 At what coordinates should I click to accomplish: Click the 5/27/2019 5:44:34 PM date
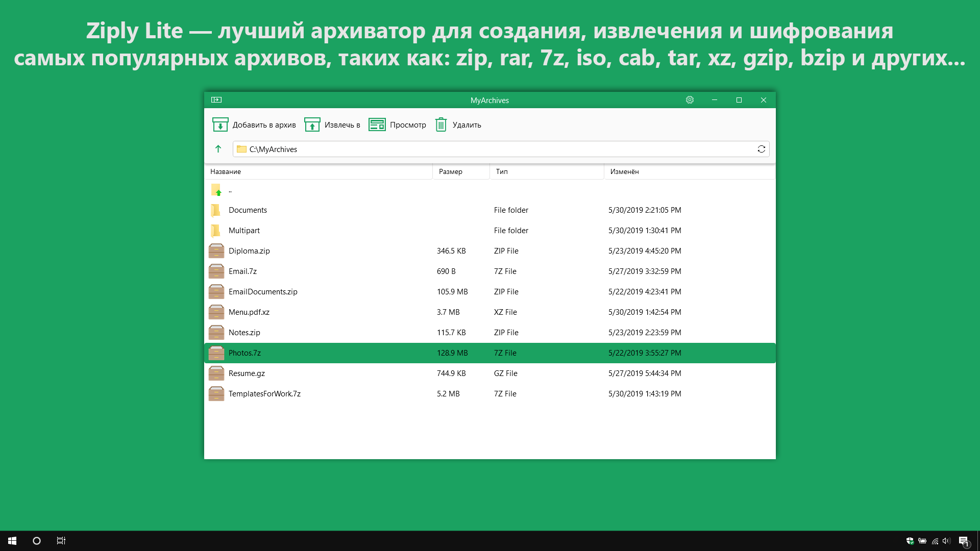[645, 373]
